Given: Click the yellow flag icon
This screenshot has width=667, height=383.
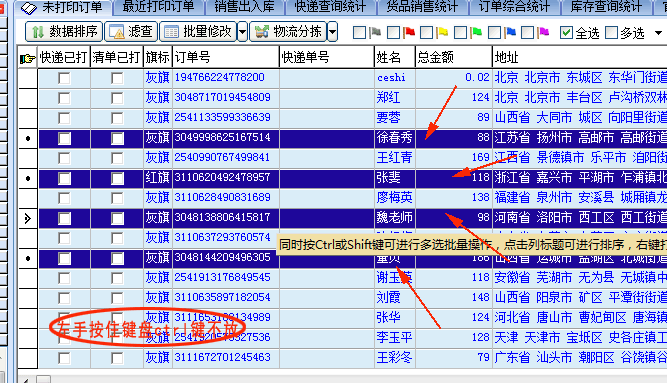Looking at the screenshot, I should [442, 32].
